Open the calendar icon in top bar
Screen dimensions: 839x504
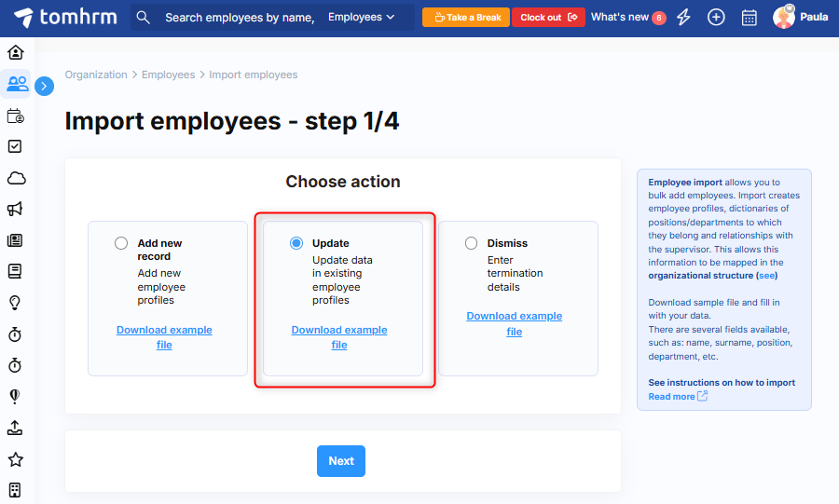749,17
